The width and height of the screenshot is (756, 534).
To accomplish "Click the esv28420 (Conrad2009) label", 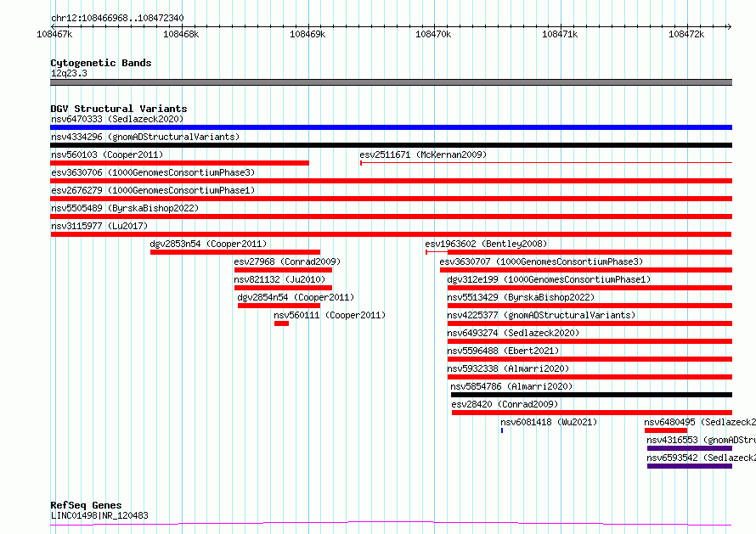I will click(505, 404).
